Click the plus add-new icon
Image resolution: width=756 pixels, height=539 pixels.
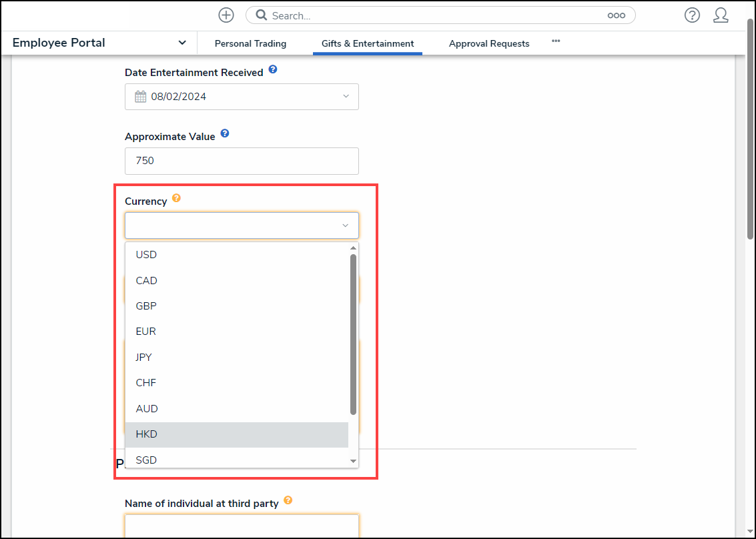(226, 15)
